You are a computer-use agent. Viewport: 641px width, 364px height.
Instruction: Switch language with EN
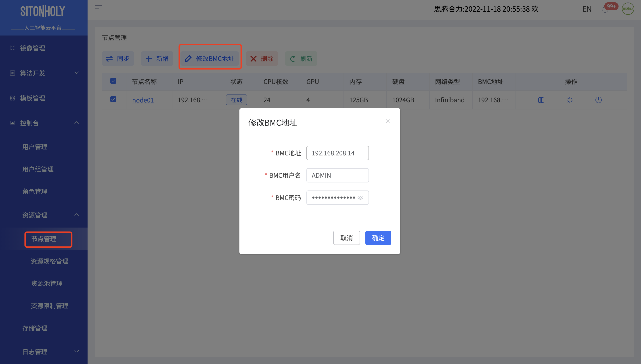coord(587,9)
